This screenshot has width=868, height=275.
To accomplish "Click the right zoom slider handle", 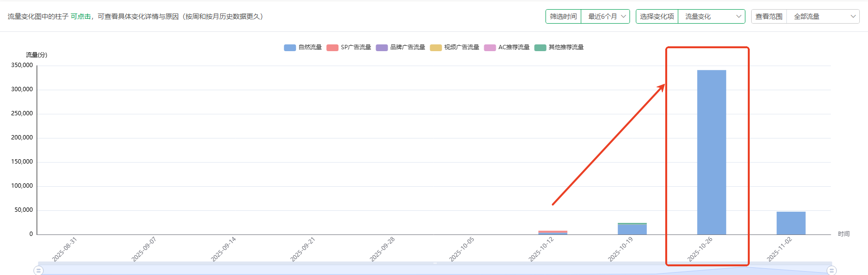I will click(x=831, y=270).
